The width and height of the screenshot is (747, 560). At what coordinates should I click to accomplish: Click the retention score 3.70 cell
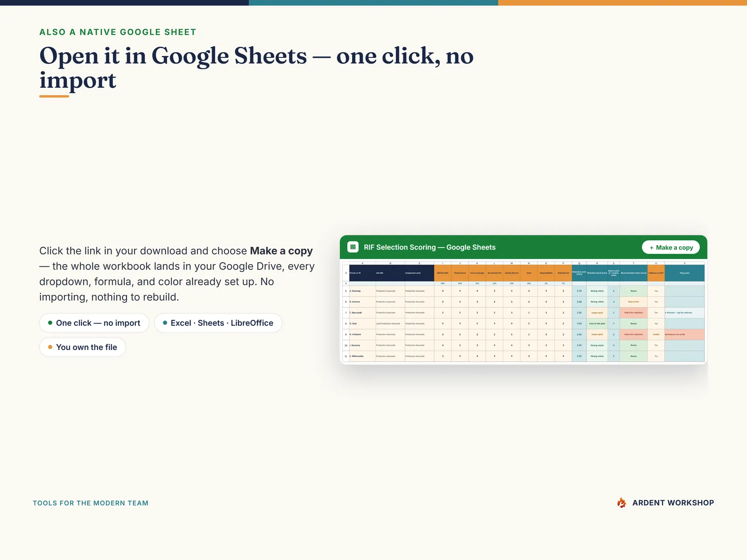click(x=579, y=291)
